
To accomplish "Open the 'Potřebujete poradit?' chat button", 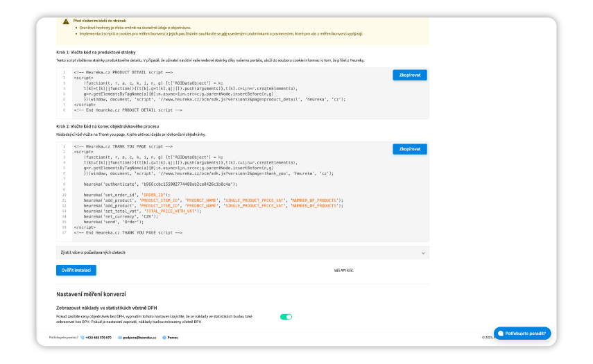I will click(x=522, y=333).
